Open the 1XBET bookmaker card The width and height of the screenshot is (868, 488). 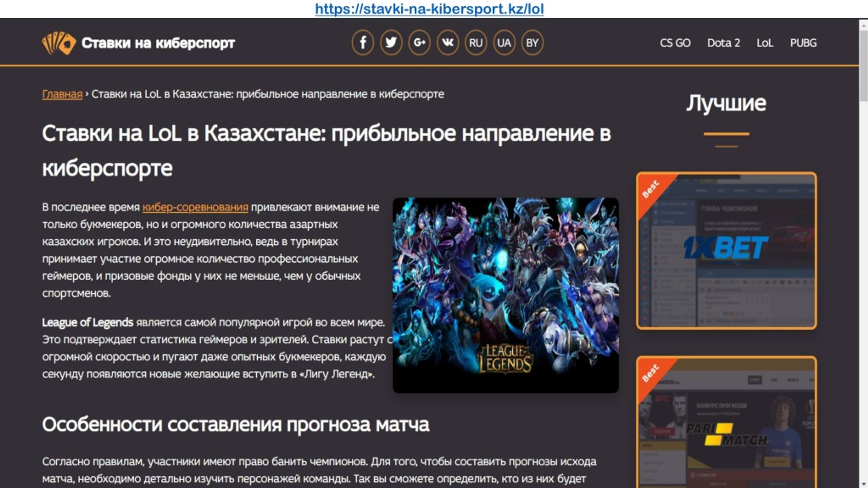click(726, 251)
